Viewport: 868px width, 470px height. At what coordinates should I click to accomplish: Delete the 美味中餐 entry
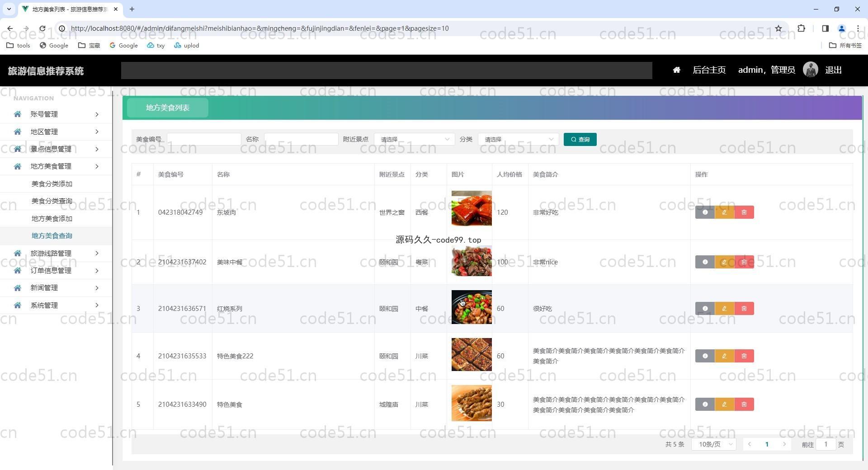pyautogui.click(x=744, y=262)
